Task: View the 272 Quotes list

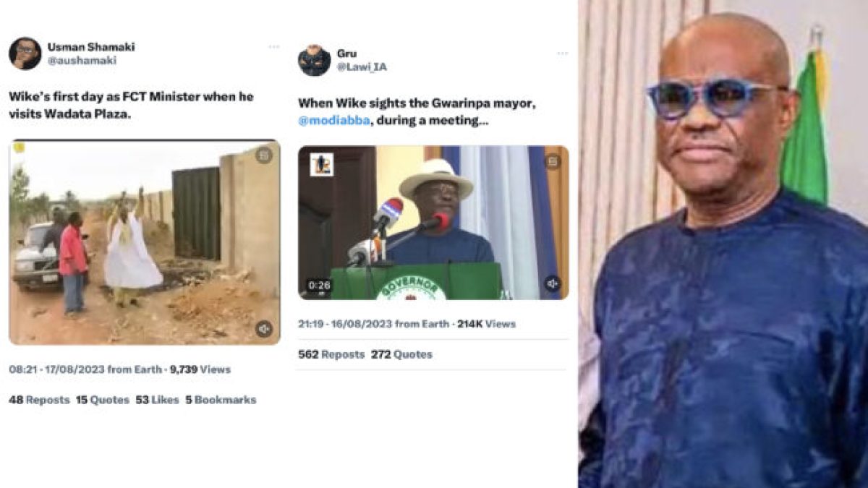Action: (x=401, y=354)
